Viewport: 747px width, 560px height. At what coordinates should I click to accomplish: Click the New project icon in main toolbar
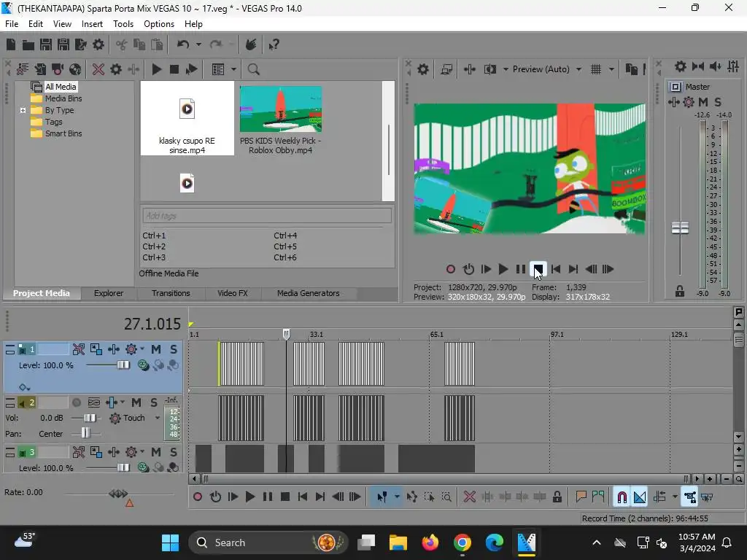point(11,44)
